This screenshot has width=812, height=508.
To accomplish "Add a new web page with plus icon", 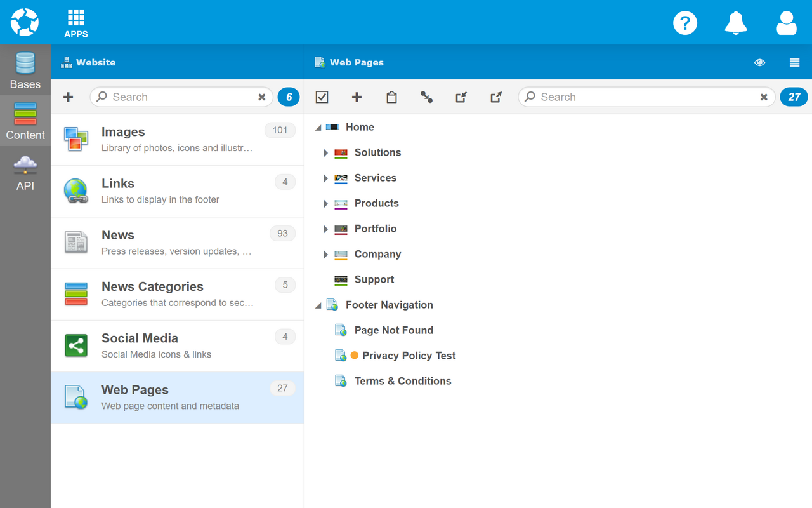I will click(x=357, y=97).
